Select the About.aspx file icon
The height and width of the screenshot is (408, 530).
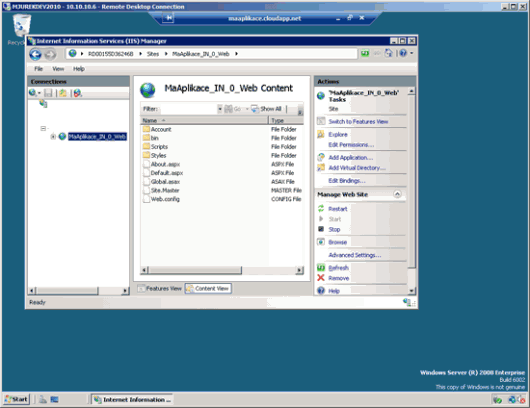(x=146, y=164)
